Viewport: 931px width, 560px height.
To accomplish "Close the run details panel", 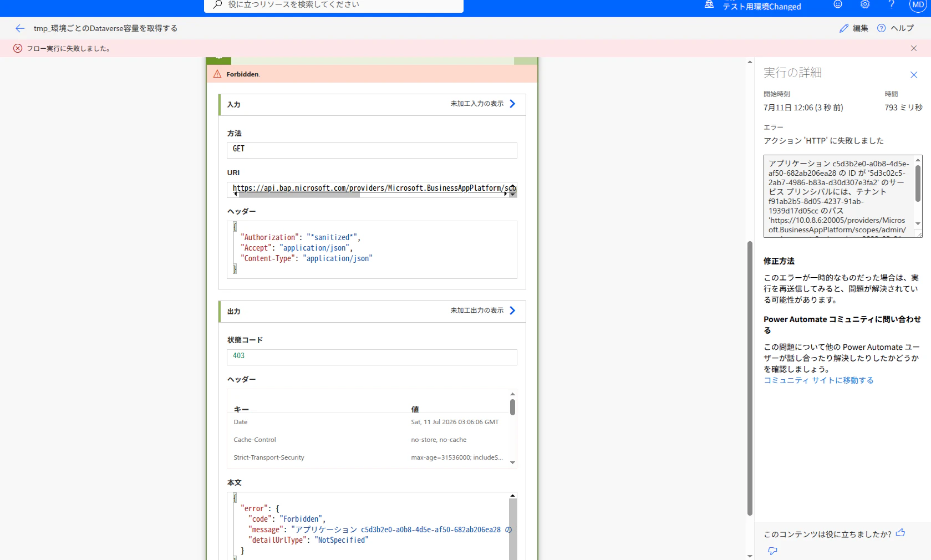I will pyautogui.click(x=914, y=75).
